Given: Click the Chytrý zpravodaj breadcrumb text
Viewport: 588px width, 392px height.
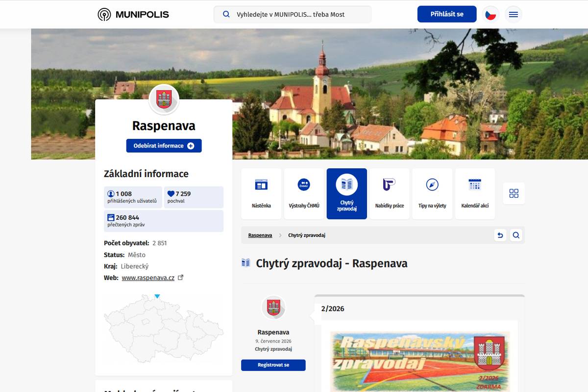Looking at the screenshot, I should pyautogui.click(x=307, y=235).
